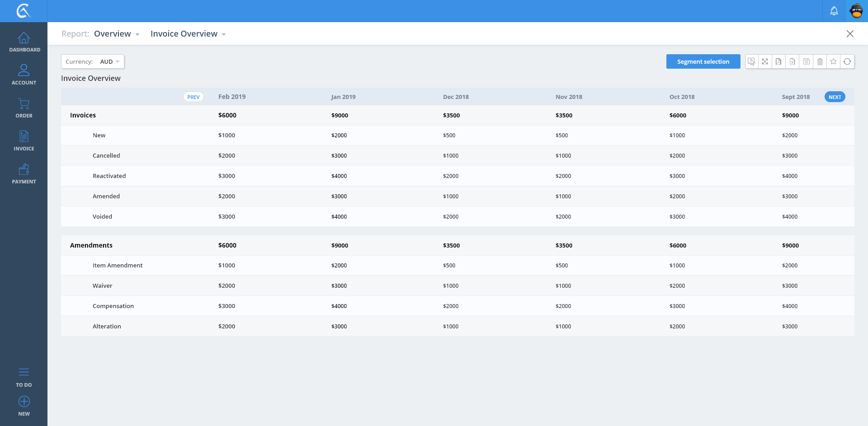The height and width of the screenshot is (426, 868).
Task: Go to Dashboard in sidebar
Action: click(x=24, y=42)
